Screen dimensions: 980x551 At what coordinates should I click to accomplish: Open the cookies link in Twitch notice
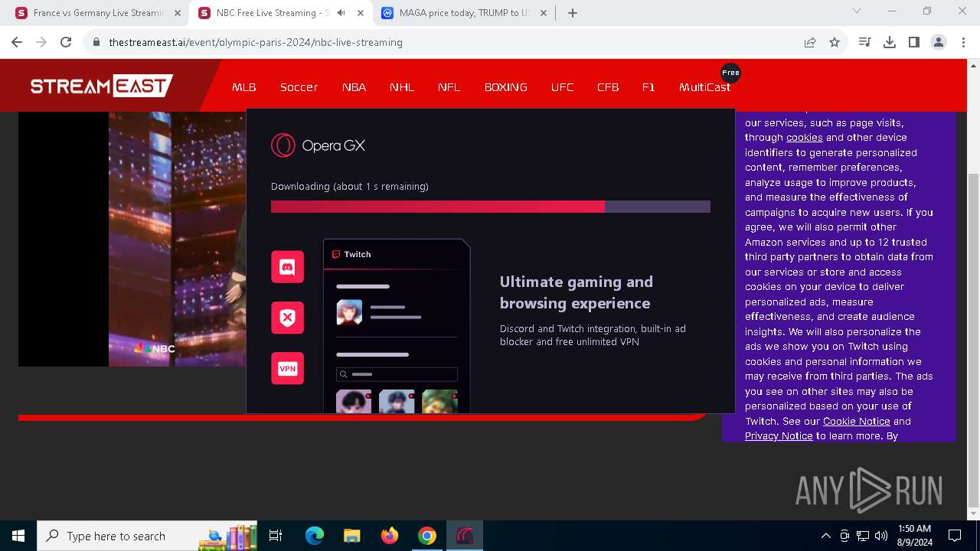pos(804,138)
